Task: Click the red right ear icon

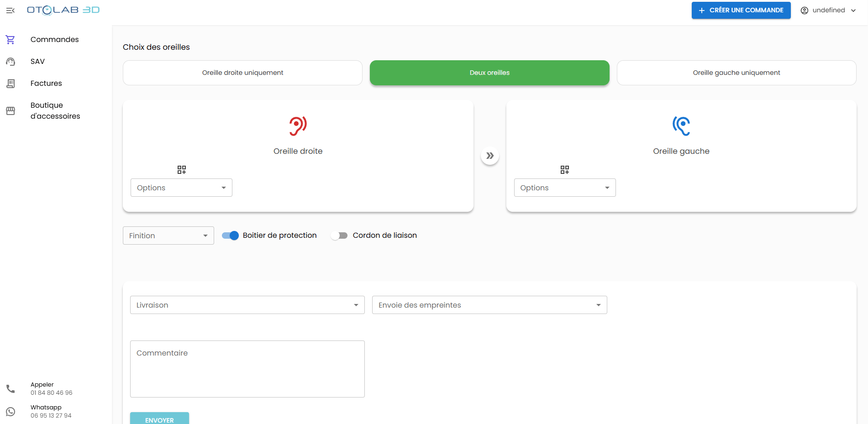Action: pos(298,126)
